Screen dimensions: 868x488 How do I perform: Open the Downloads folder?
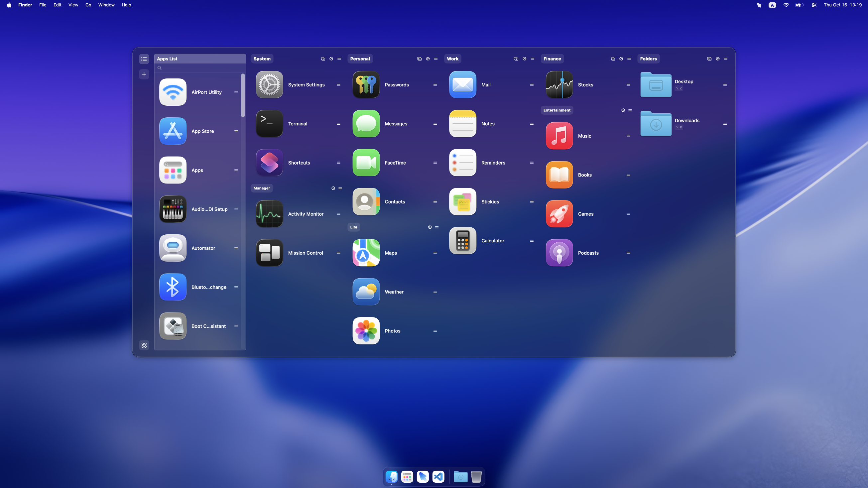[x=656, y=124]
